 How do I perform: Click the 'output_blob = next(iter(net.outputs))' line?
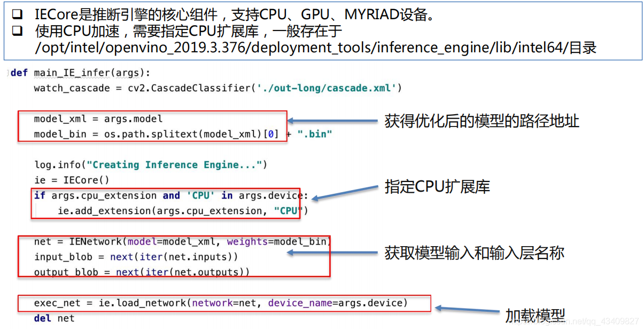click(142, 272)
